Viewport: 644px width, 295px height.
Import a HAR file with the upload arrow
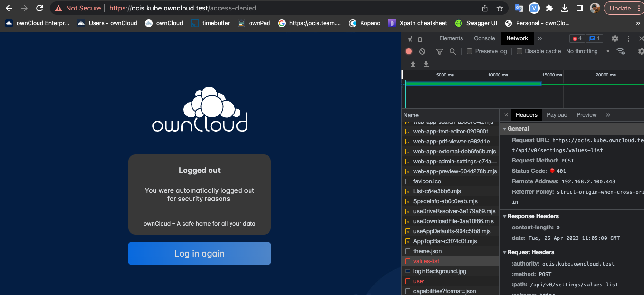click(x=413, y=64)
